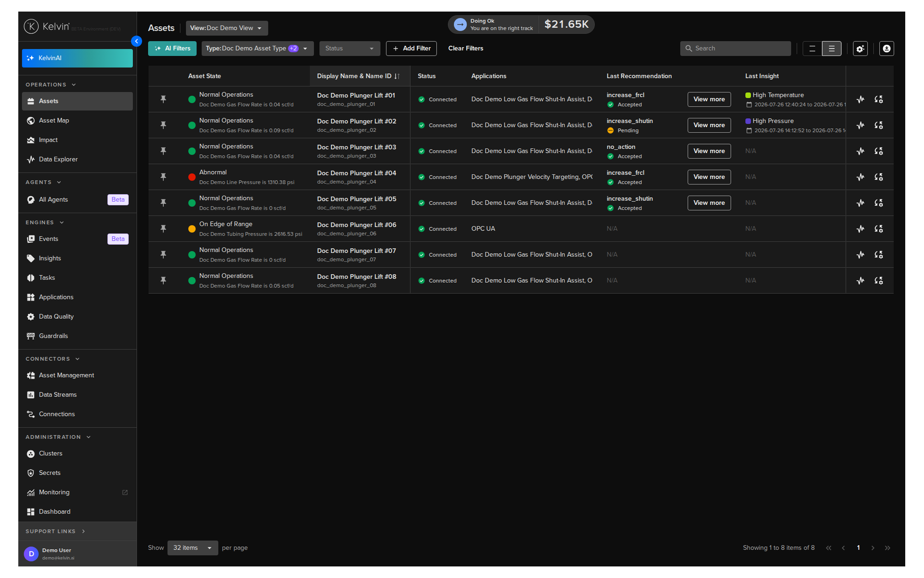Change the 32 items per page dropdown

[192, 548]
